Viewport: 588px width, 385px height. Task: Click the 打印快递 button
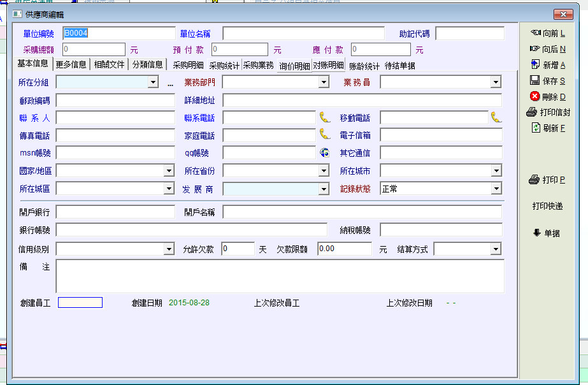pyautogui.click(x=547, y=206)
